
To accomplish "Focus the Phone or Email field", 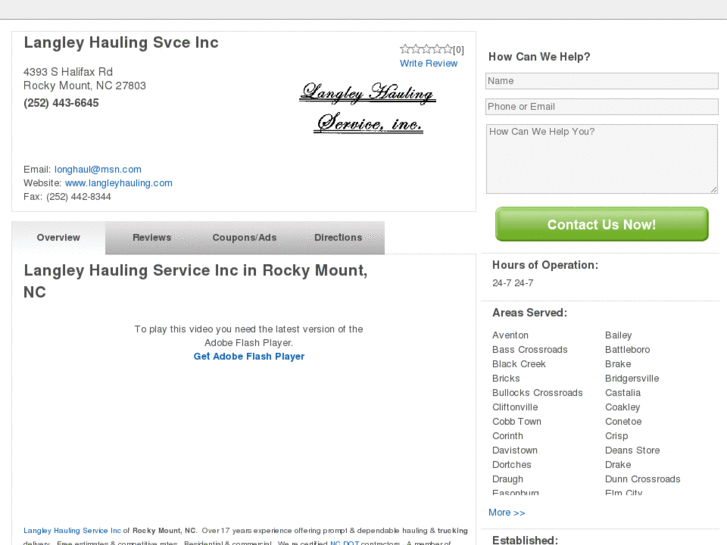I will [x=601, y=107].
